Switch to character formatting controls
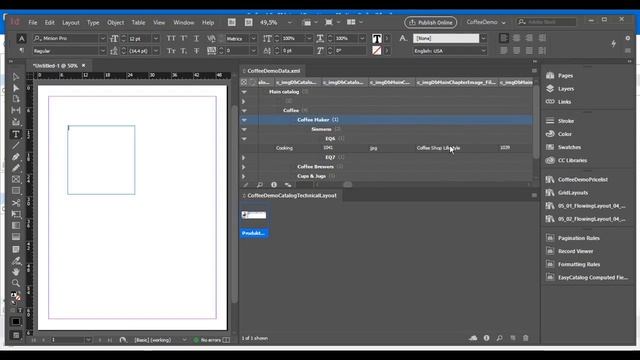 (x=21, y=38)
